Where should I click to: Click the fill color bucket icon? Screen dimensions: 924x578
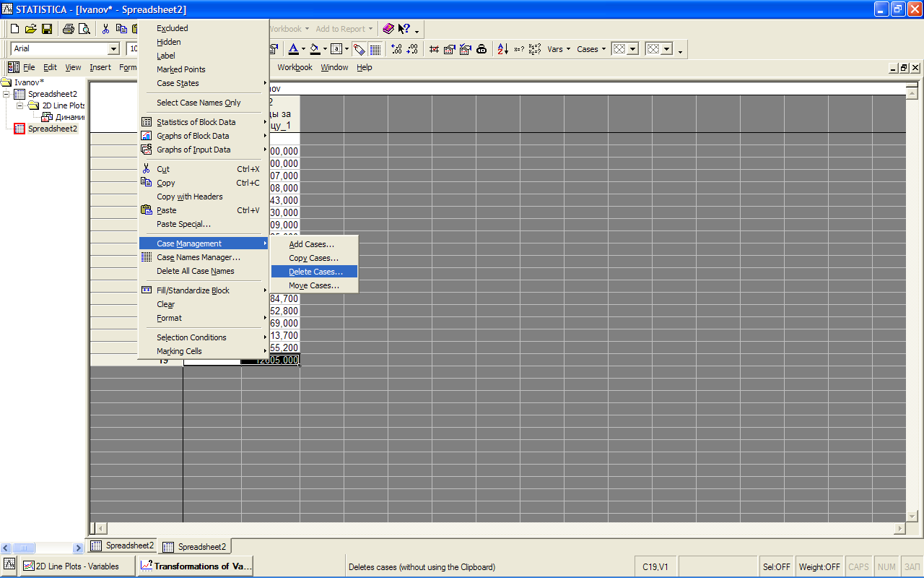(x=315, y=49)
